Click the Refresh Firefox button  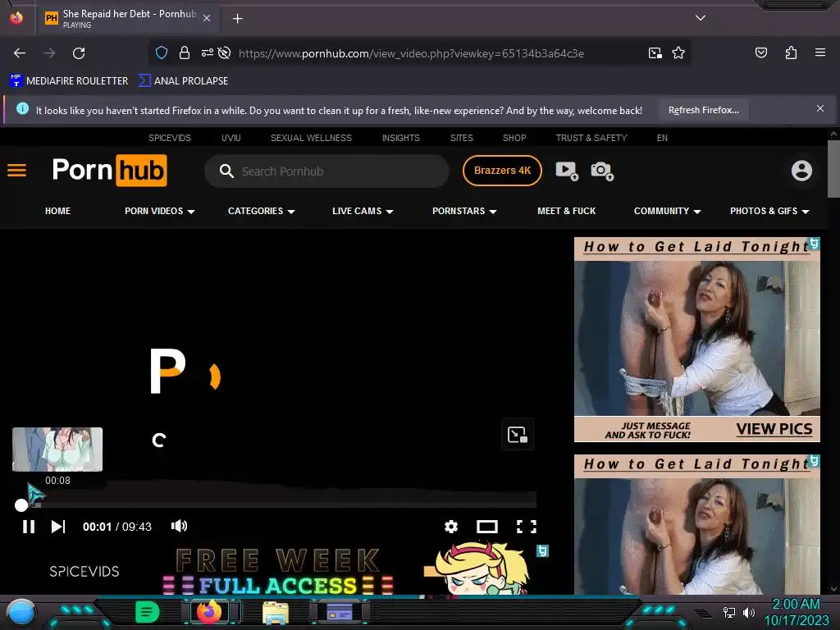coord(703,110)
